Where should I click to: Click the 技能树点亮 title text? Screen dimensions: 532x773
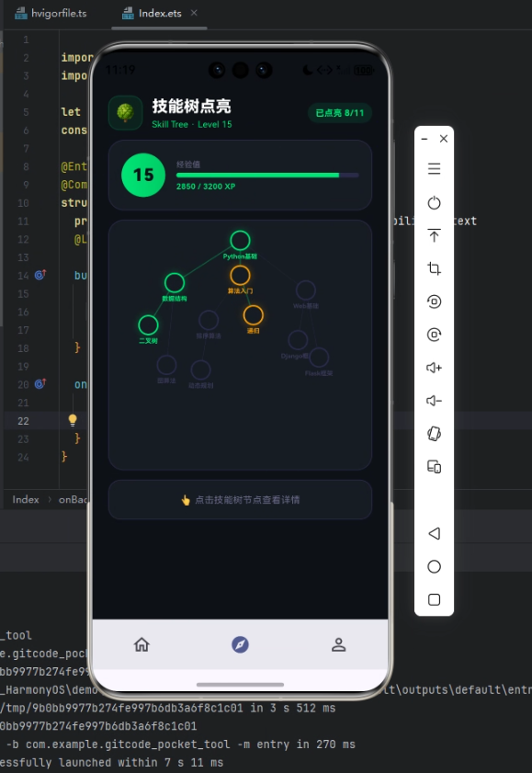[x=191, y=106]
